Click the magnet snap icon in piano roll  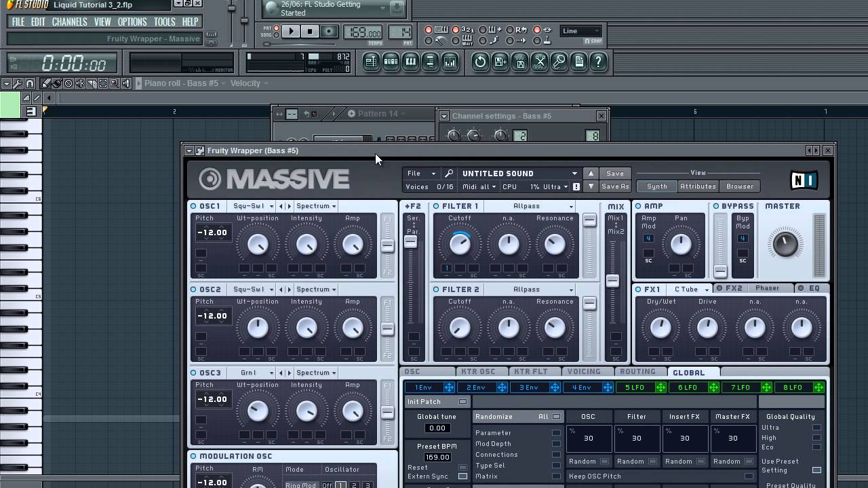[x=29, y=83]
